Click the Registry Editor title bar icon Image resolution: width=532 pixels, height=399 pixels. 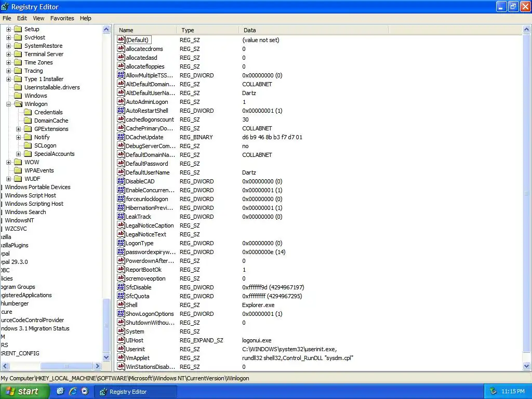click(x=5, y=7)
